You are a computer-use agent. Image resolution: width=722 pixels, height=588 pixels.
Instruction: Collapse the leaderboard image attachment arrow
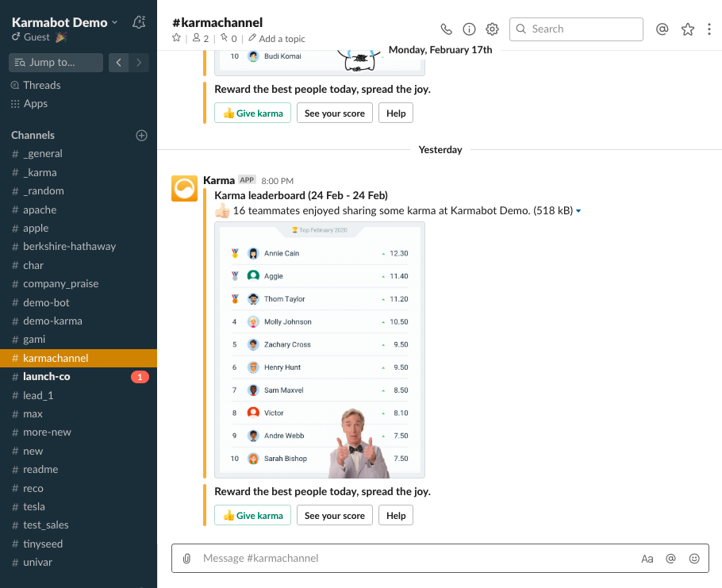point(578,211)
